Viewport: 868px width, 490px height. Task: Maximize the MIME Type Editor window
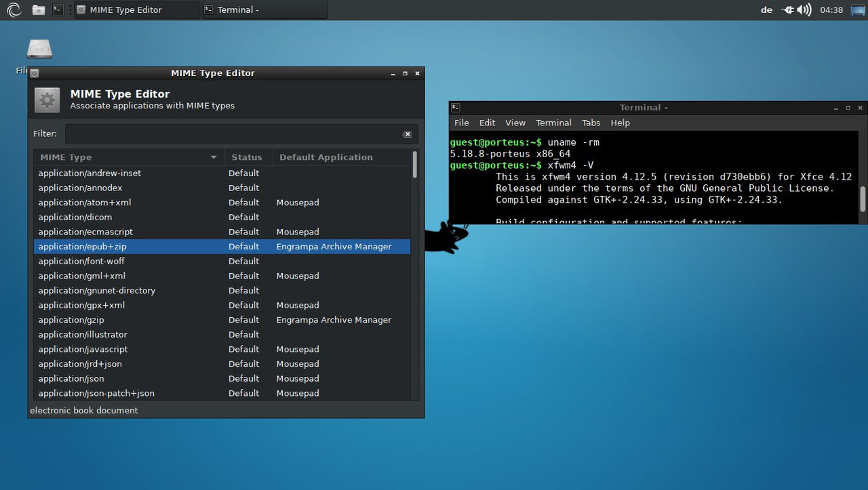click(x=406, y=73)
